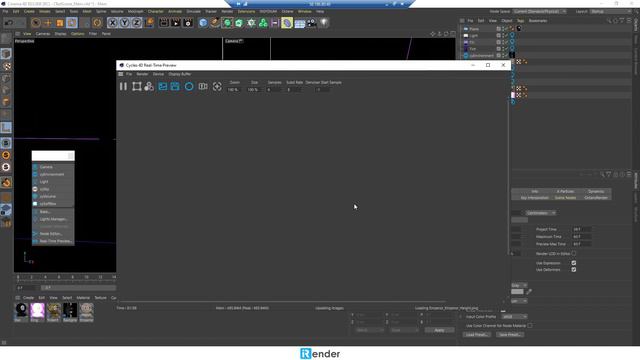Toggle enable checkmark for Light object
The image size is (640, 360).
pos(507,36)
